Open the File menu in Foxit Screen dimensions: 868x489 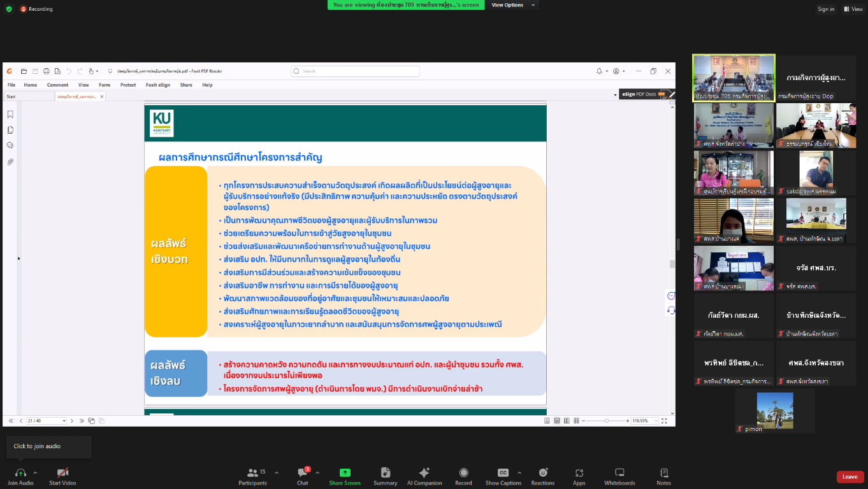click(11, 85)
